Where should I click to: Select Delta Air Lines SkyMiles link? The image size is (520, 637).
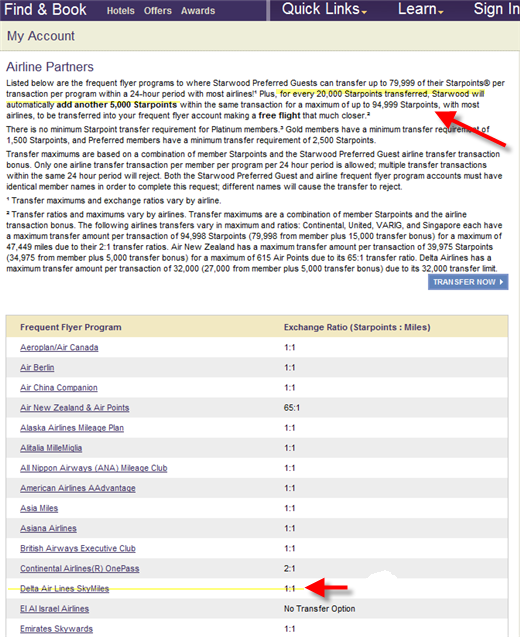65,589
